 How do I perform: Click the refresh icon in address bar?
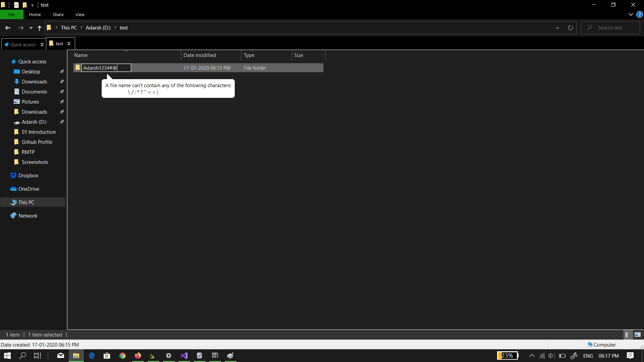click(x=570, y=27)
